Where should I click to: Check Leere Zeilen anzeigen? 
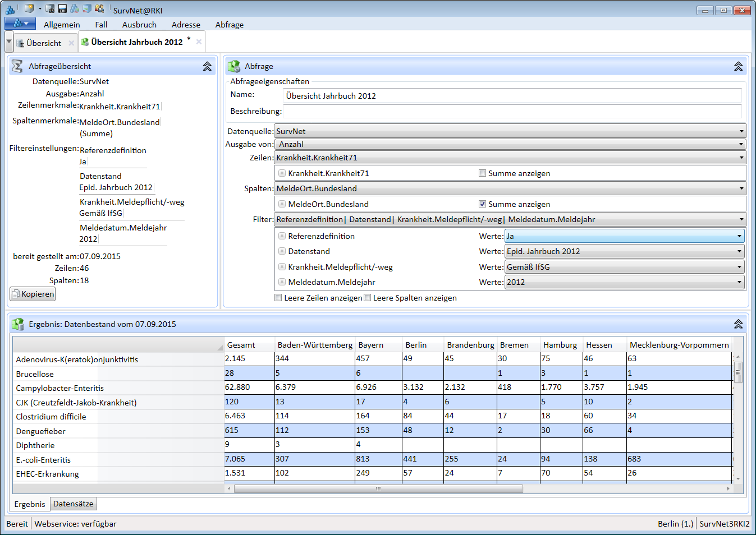click(278, 298)
